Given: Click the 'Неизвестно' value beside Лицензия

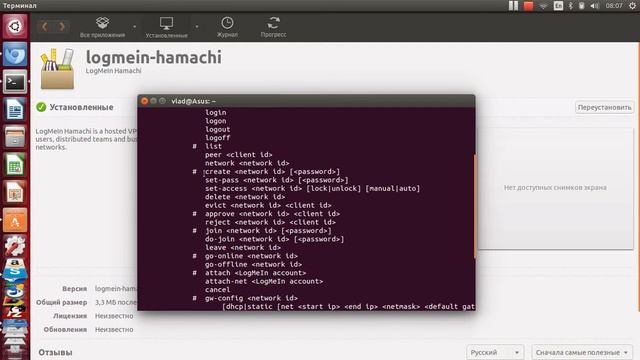Looking at the screenshot, I should coord(114,316).
